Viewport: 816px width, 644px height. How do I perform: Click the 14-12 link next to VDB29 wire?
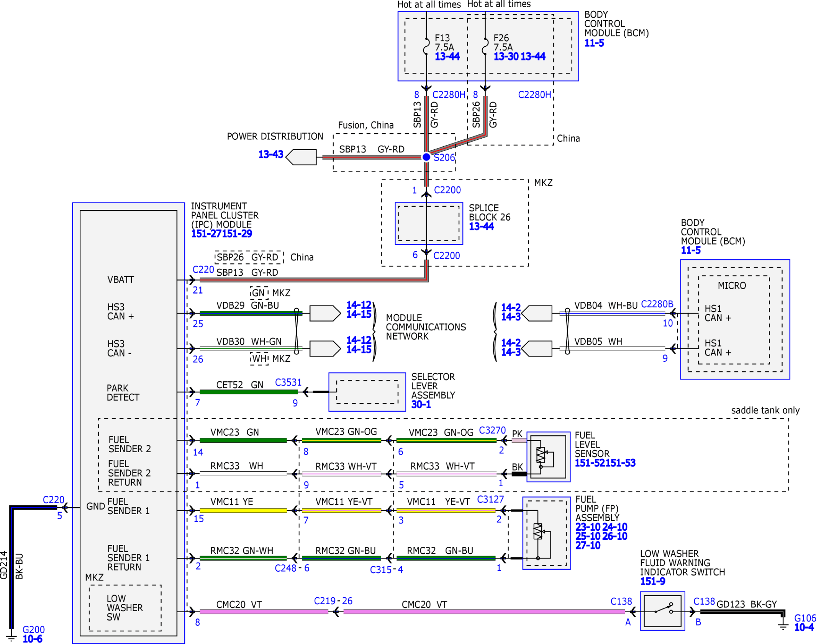tap(359, 305)
